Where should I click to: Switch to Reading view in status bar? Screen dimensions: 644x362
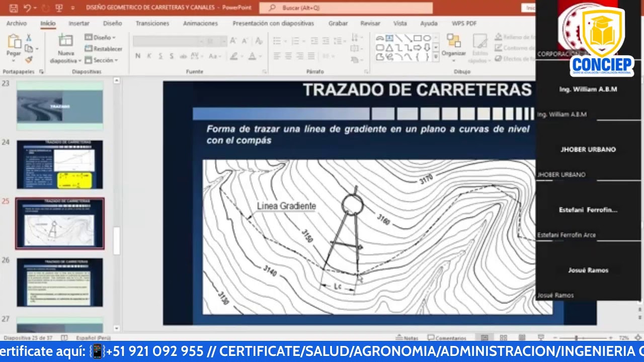[522, 338]
